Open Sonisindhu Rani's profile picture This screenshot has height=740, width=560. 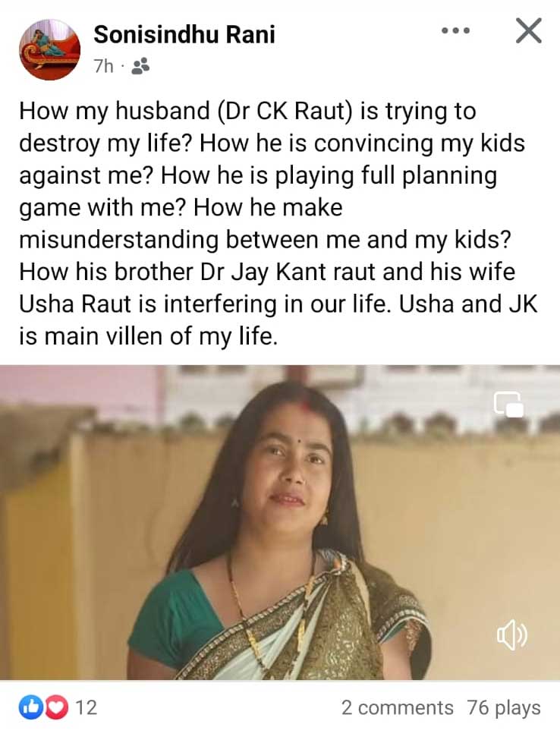[49, 49]
